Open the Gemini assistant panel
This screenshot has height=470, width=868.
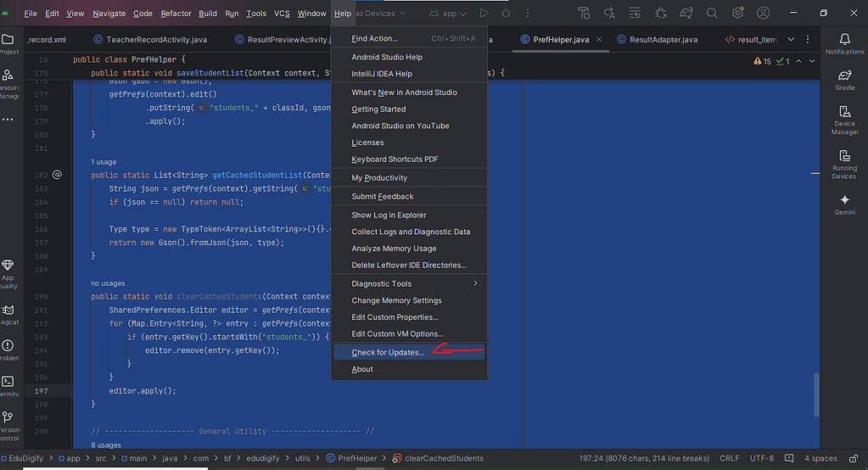pos(844,204)
